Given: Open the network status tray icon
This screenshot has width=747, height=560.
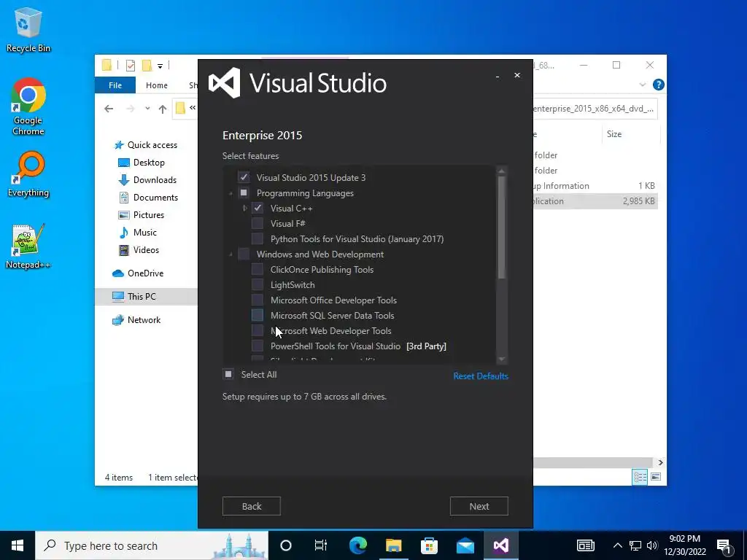Looking at the screenshot, I should pyautogui.click(x=635, y=545).
